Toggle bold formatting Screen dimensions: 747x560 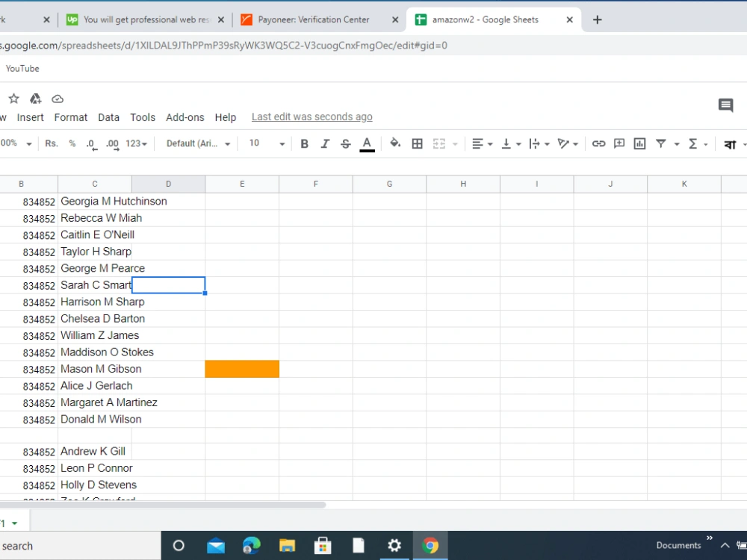point(305,143)
